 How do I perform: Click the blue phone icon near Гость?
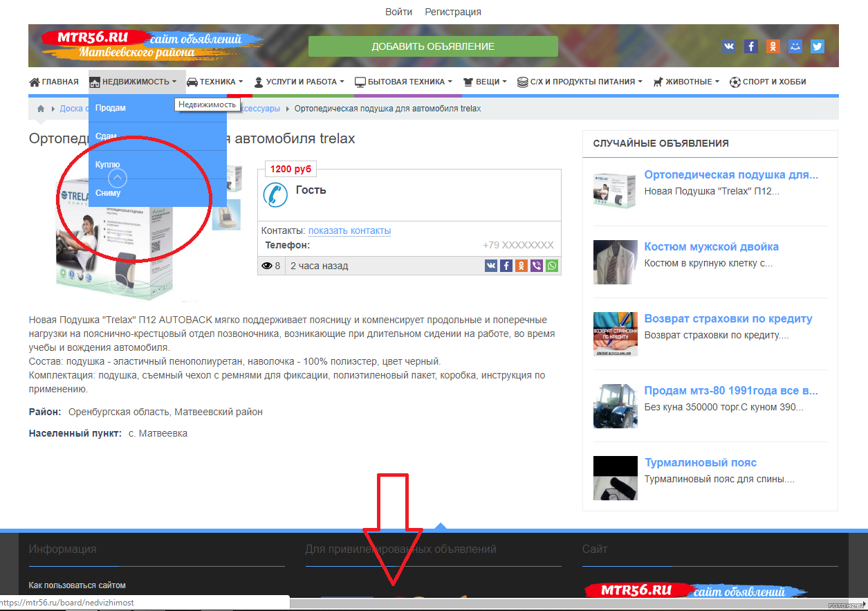tap(275, 194)
